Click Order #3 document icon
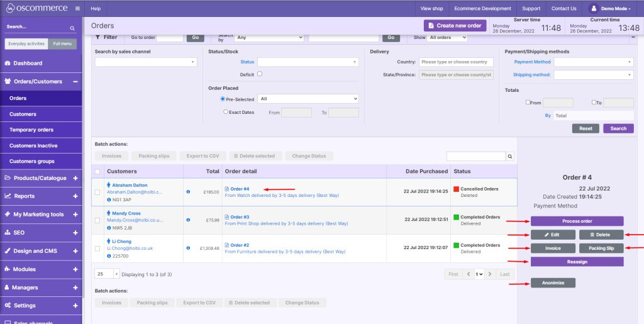Screen dimensions: 644x324 226,217
